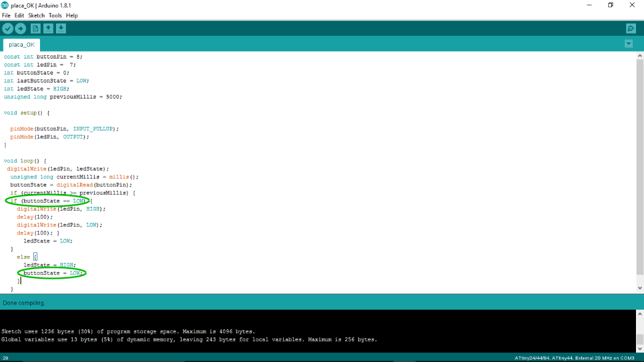Open the File menu
The image size is (644, 362).
point(6,15)
